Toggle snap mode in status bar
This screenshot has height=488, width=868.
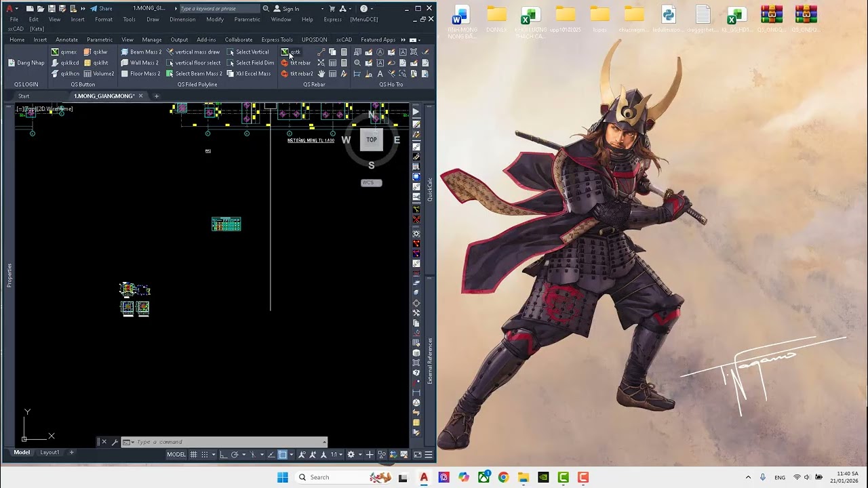point(204,455)
